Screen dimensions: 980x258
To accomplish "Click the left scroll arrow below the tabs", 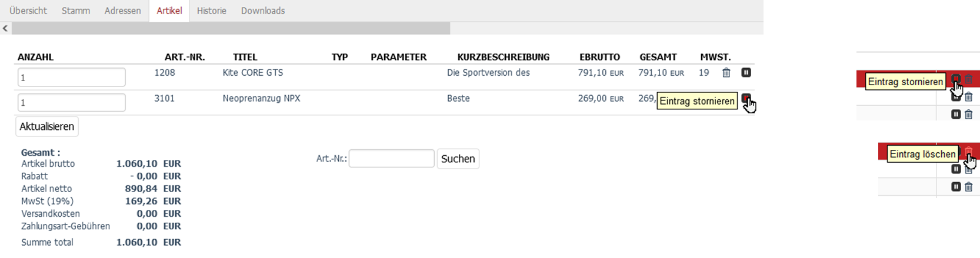I will 5,28.
